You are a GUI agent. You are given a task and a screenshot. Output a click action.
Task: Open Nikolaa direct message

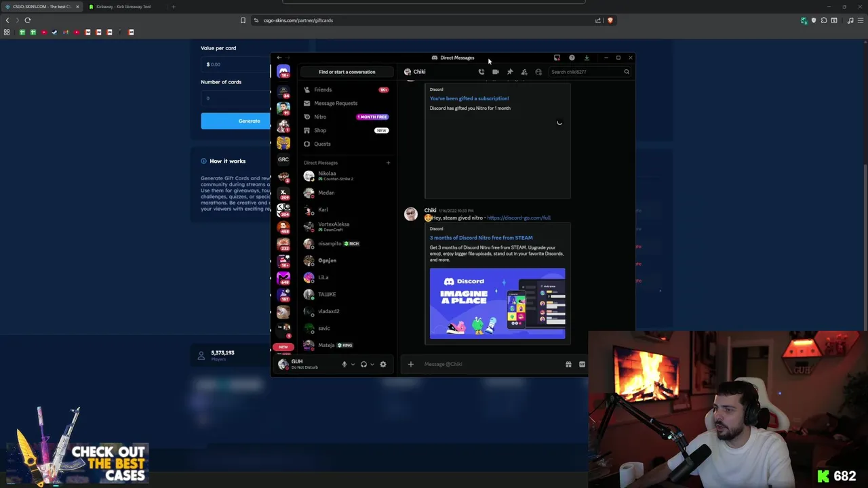tap(346, 176)
